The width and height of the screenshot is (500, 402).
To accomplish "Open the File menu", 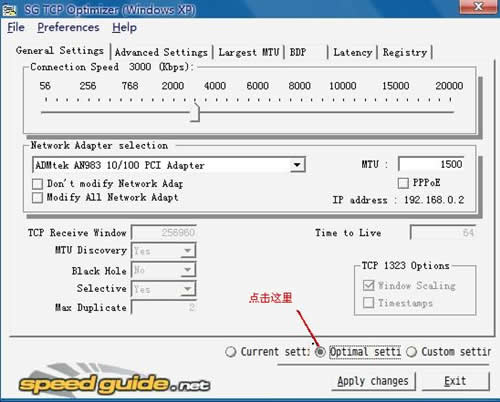I will point(16,27).
